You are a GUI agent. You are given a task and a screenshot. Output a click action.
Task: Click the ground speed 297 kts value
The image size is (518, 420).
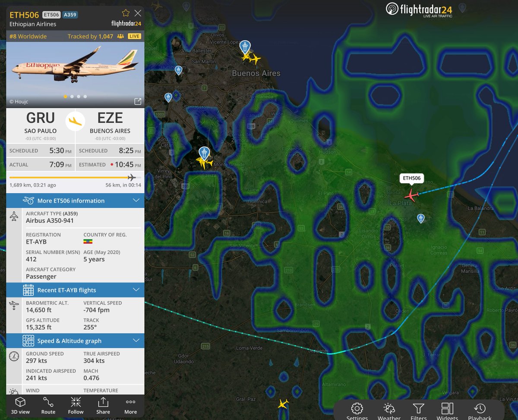click(x=36, y=360)
